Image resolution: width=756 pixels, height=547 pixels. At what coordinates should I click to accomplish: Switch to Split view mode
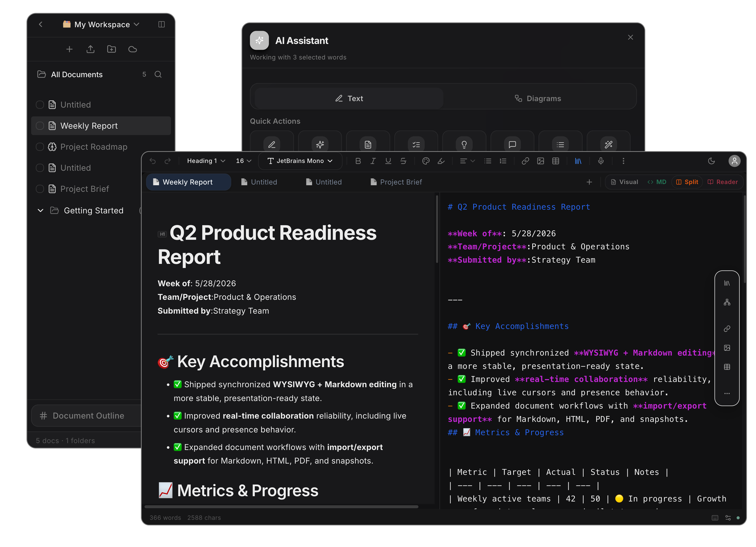[687, 182]
